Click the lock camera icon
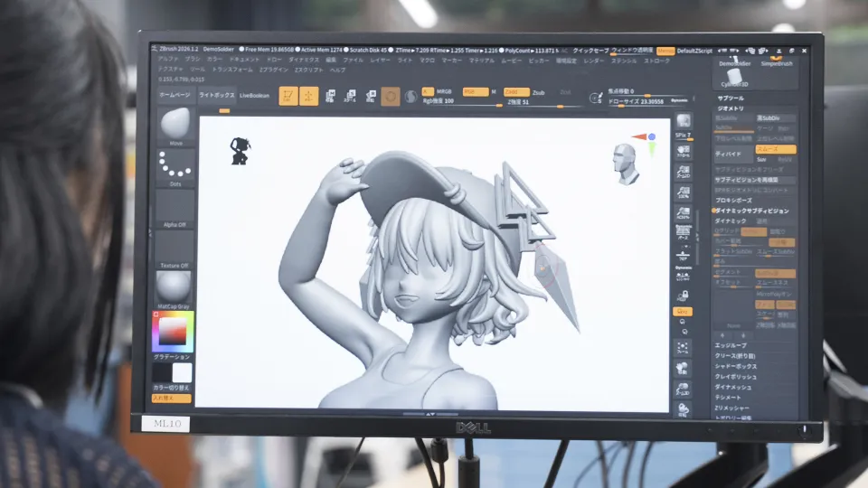The image size is (868, 488). (684, 296)
